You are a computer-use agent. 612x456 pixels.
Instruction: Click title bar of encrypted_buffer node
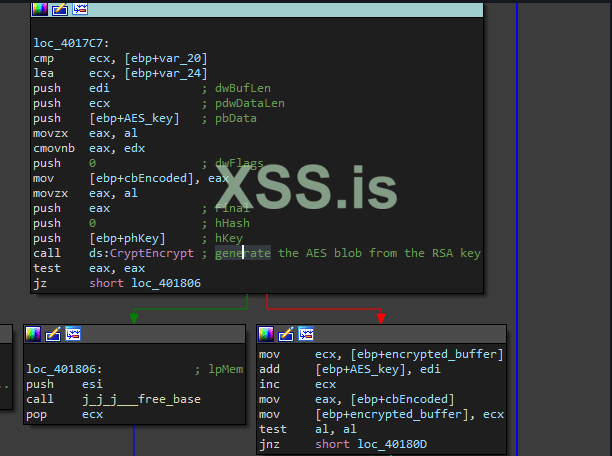tap(381, 334)
